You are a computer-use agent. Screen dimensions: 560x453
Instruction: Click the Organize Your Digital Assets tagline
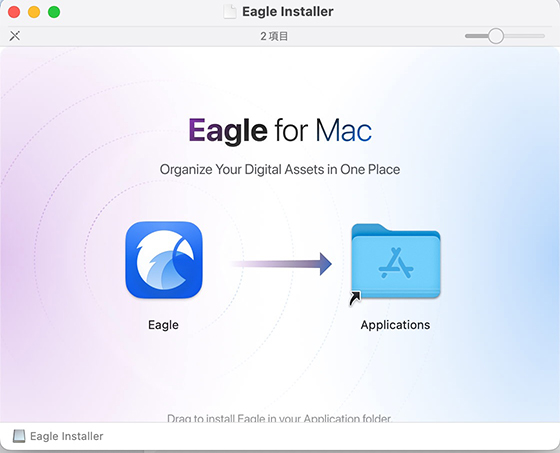[x=280, y=169]
